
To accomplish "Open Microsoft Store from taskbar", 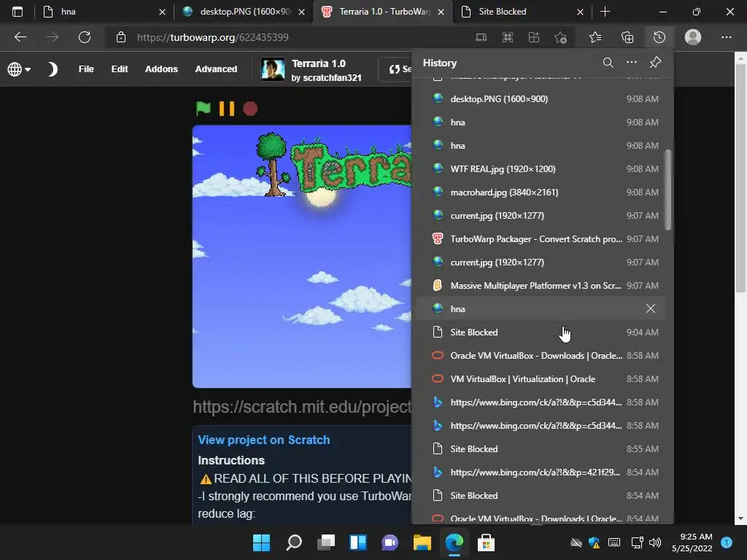I will point(486,542).
